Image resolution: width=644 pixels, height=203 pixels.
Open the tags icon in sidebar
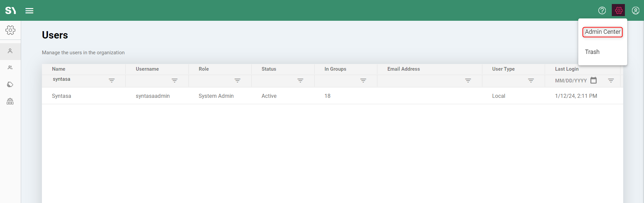[10, 84]
